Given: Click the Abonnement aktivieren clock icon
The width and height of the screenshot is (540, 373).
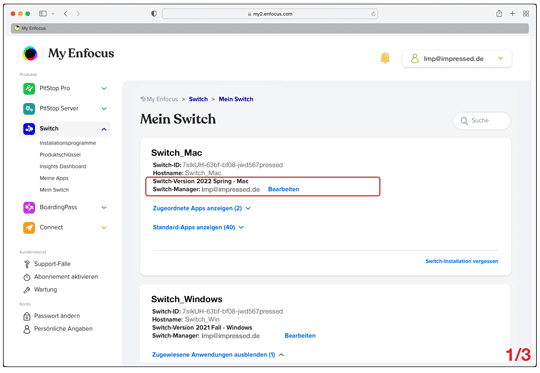Looking at the screenshot, I should [x=27, y=277].
